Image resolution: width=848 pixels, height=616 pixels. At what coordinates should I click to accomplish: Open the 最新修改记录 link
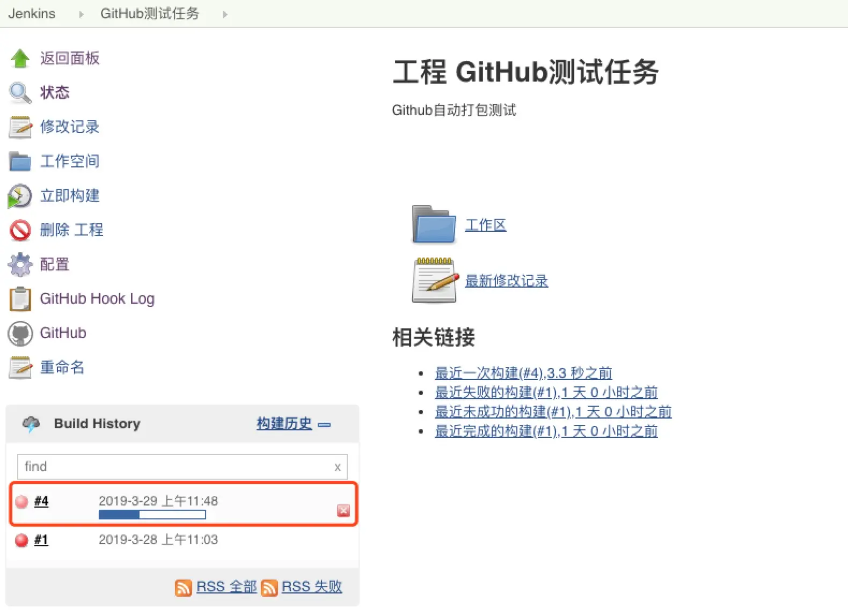point(507,281)
